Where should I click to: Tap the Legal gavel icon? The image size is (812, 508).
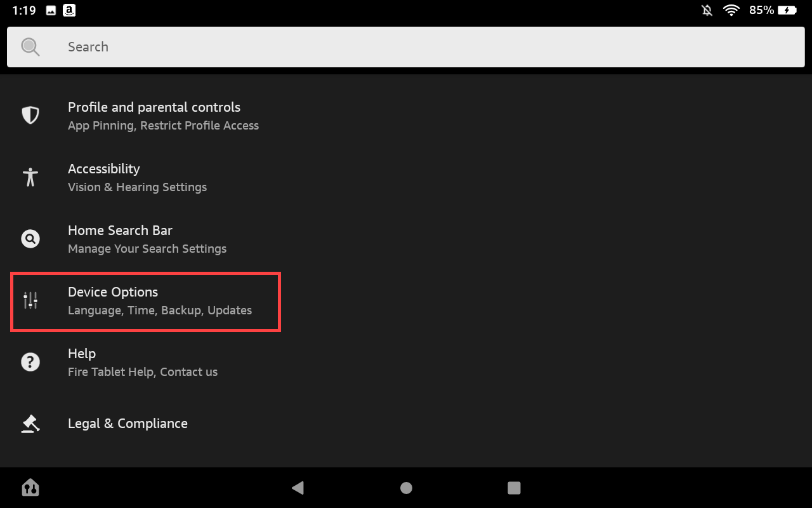click(30, 424)
